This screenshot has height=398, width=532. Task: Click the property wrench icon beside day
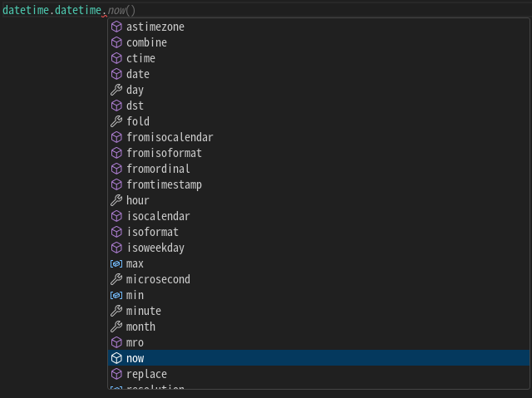pyautogui.click(x=116, y=90)
